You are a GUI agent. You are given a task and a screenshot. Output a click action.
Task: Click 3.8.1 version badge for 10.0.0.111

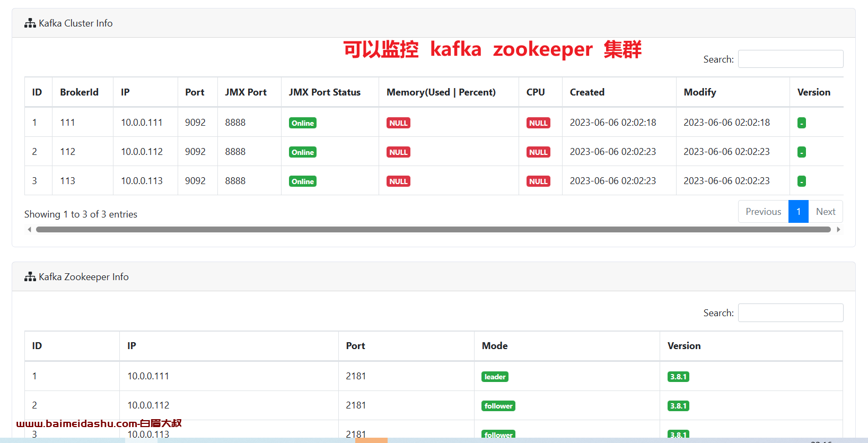(x=678, y=377)
